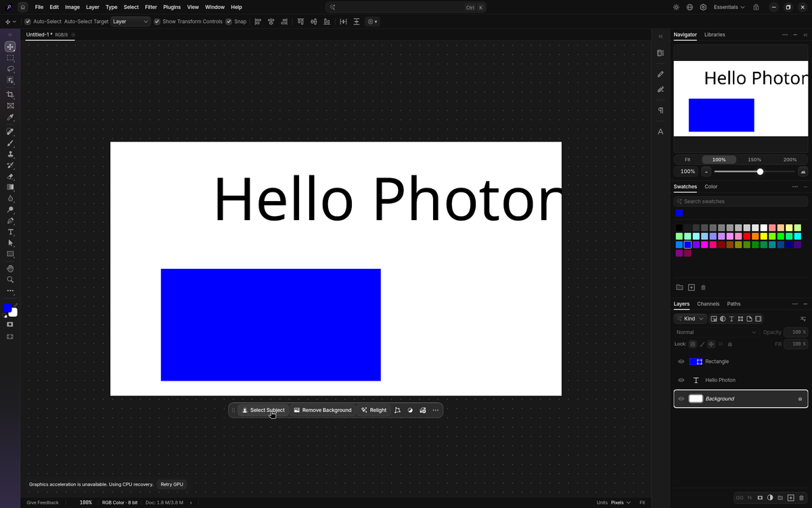Select the Crop tool
812x508 pixels.
(10, 95)
